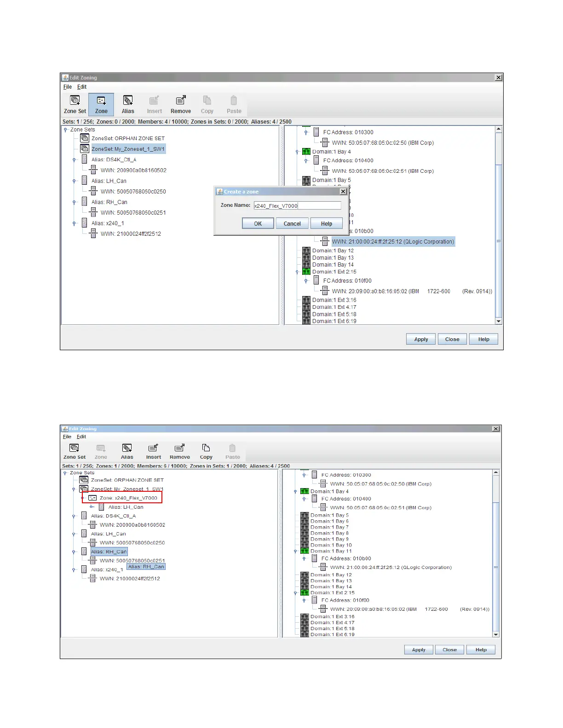Collapse Alias LH_Can node in upper window
Screen dimensions: 563x728
[74, 181]
